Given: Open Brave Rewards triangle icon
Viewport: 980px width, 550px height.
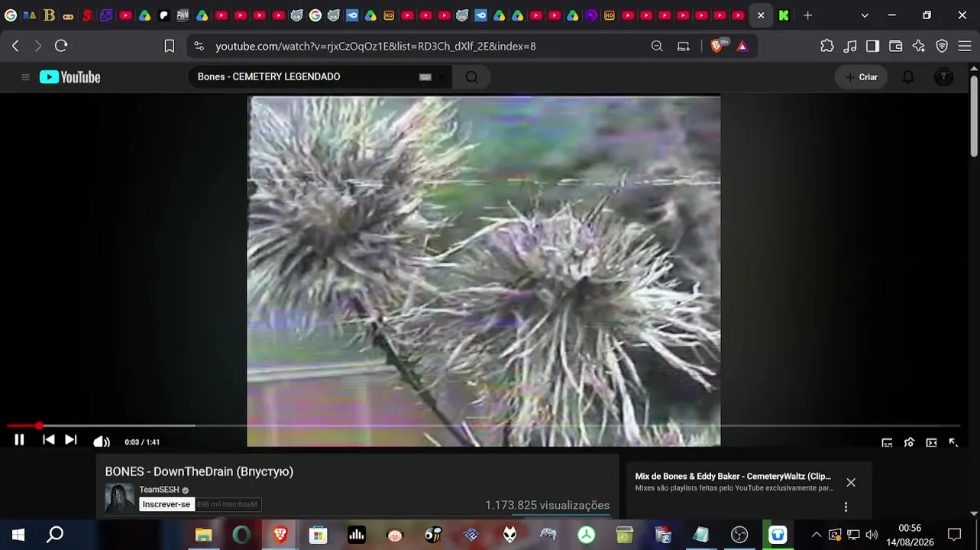Looking at the screenshot, I should click(x=742, y=46).
